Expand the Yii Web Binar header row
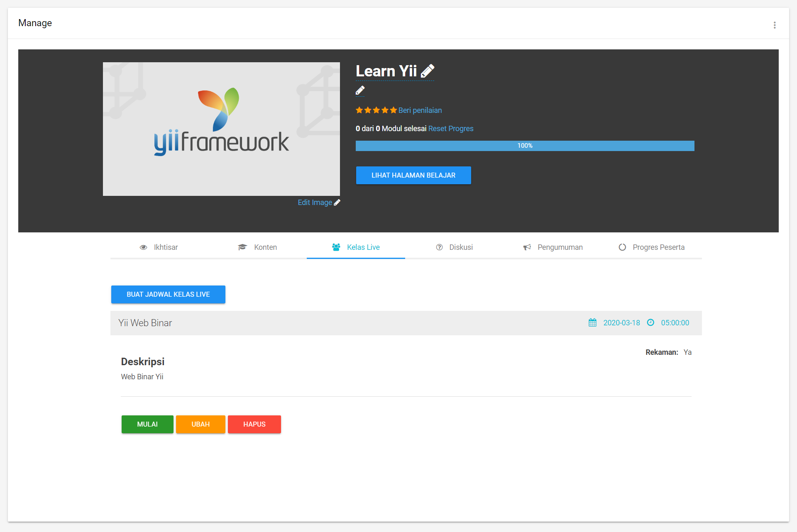 pyautogui.click(x=406, y=323)
